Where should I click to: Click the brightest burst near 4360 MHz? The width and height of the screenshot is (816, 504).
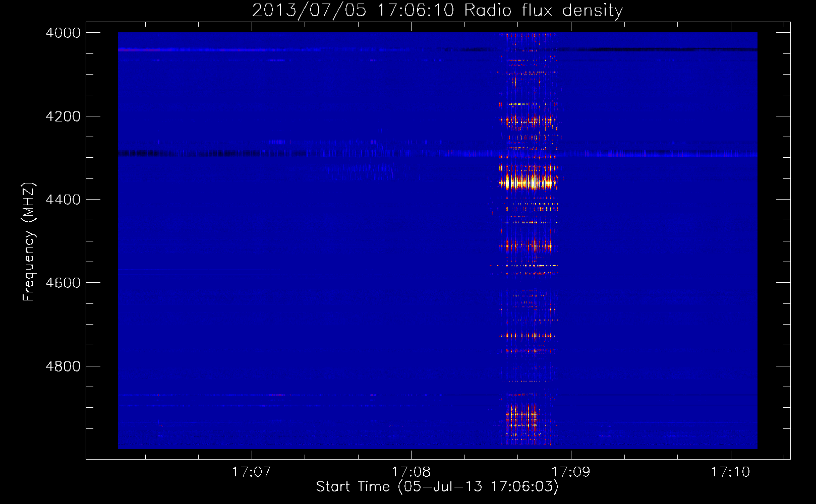pyautogui.click(x=528, y=182)
